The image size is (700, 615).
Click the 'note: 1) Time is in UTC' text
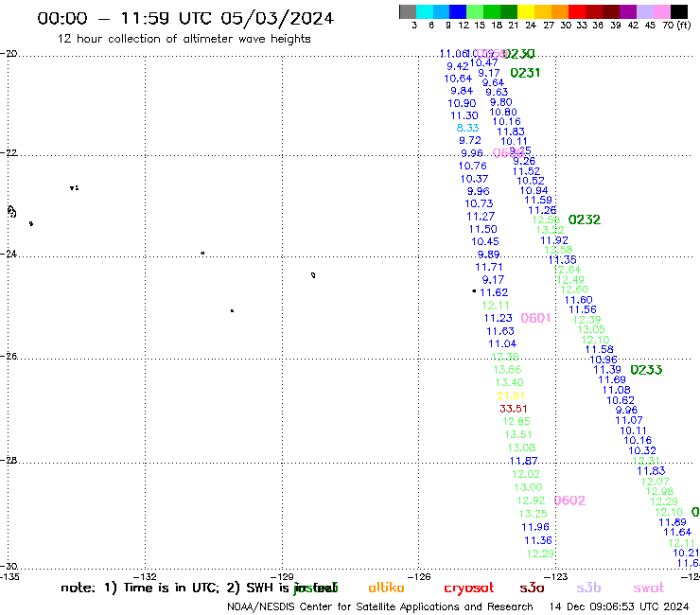coord(140,588)
